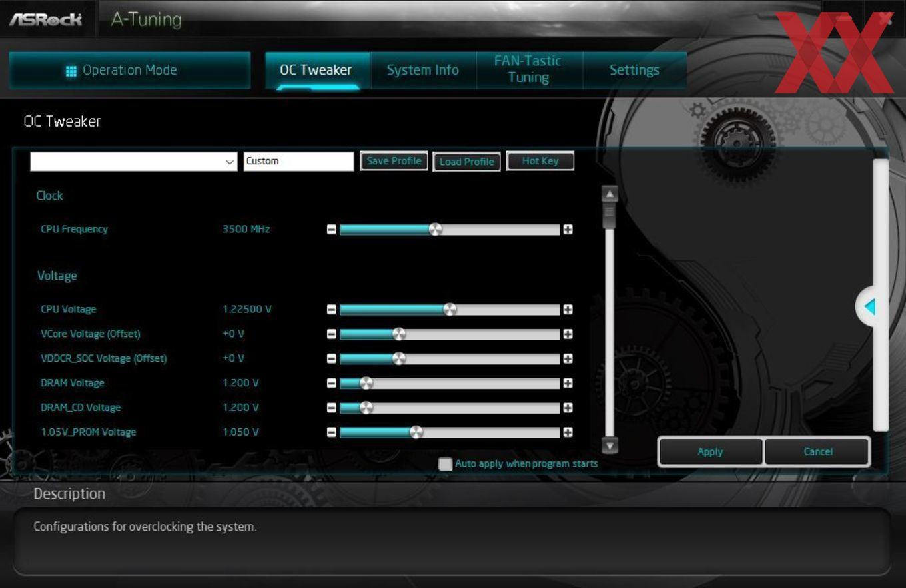Go to the Settings tab

634,71
